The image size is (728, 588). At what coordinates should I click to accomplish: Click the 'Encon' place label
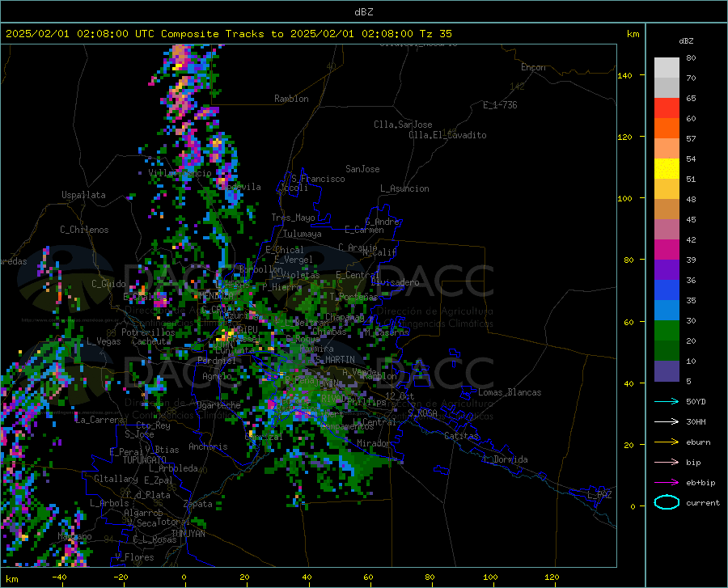[x=533, y=67]
